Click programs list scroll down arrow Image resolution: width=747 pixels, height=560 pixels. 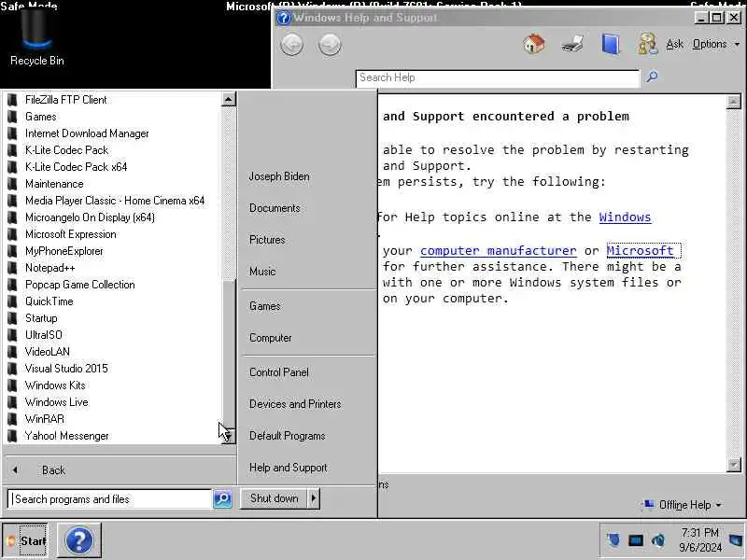(x=228, y=436)
